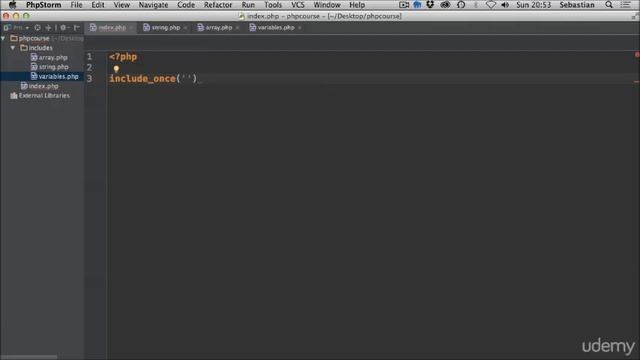Click the index.php file icon in title bar
This screenshot has height=360, width=640.
point(242,16)
